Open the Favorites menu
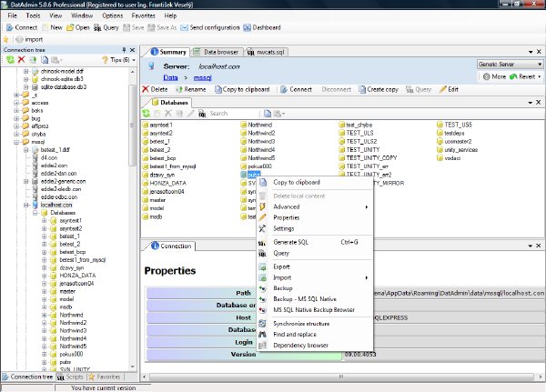546x392 pixels. click(x=144, y=15)
